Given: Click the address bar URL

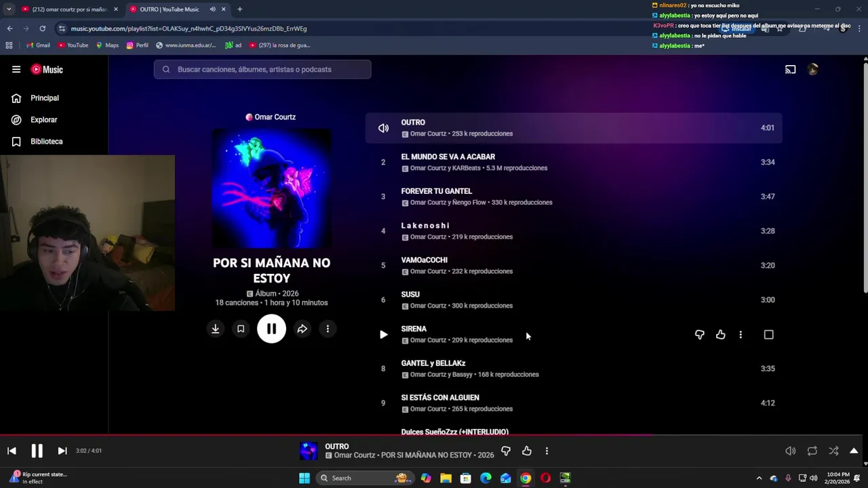Looking at the screenshot, I should (x=189, y=28).
